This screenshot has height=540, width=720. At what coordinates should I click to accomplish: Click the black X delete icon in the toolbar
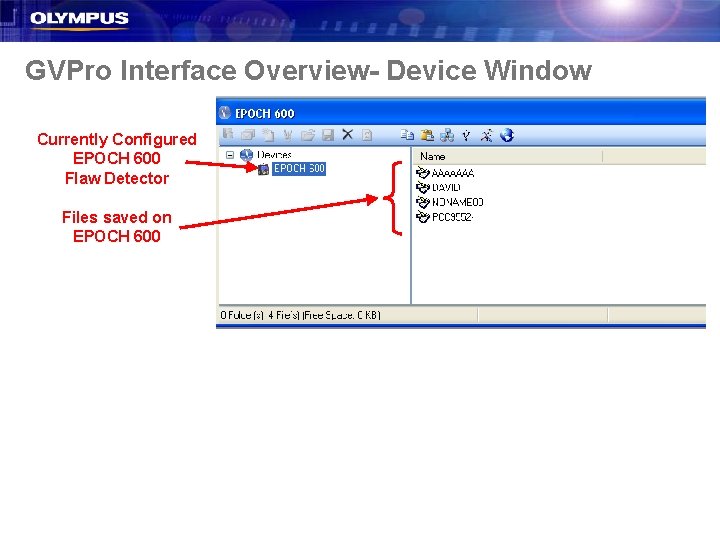[x=348, y=135]
